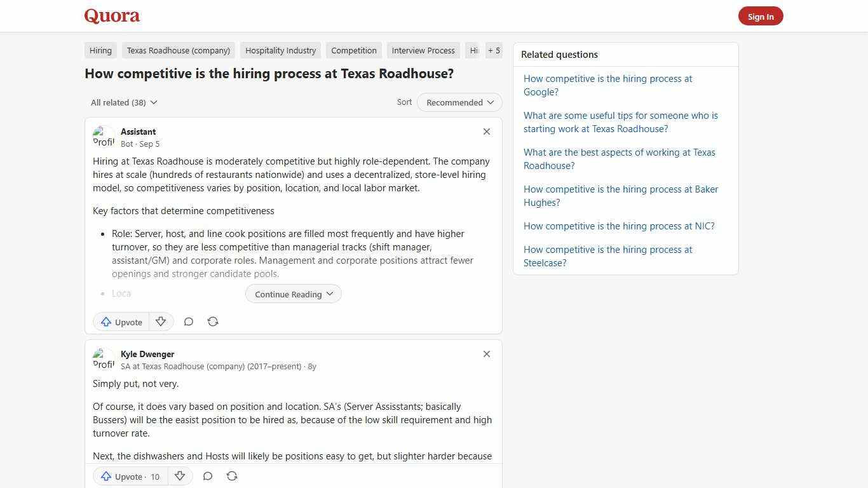Screen dimensions: 868x488
Task: Open comments on Kyle Dwenger's answer
Action: pos(207,476)
